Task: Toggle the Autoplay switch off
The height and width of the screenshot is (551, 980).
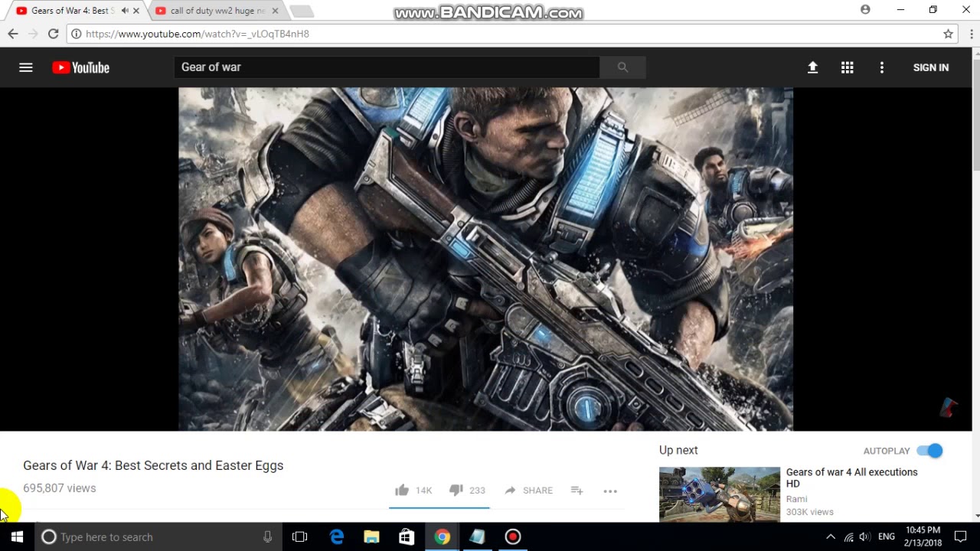Action: pyautogui.click(x=929, y=451)
